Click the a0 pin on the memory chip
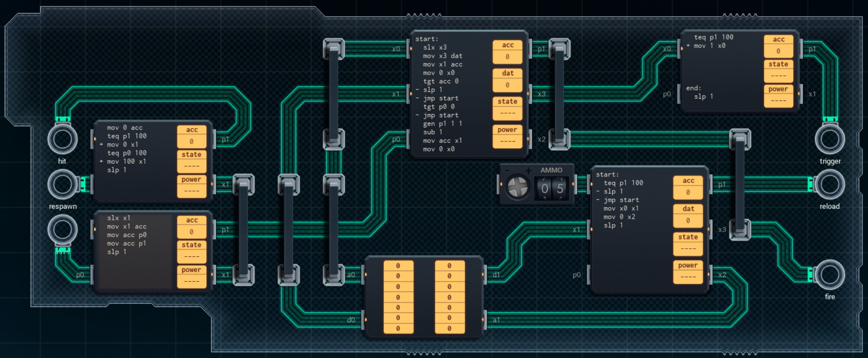Viewport: 868px width, 358px height. (351, 275)
